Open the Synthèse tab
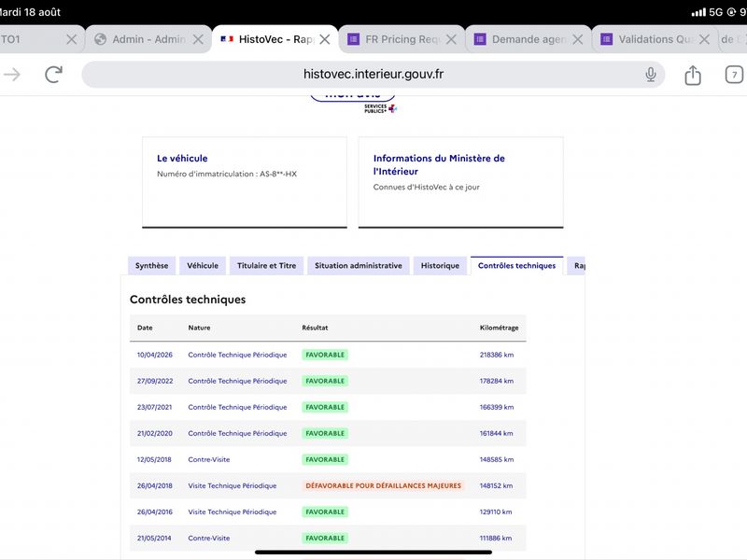 pos(151,266)
